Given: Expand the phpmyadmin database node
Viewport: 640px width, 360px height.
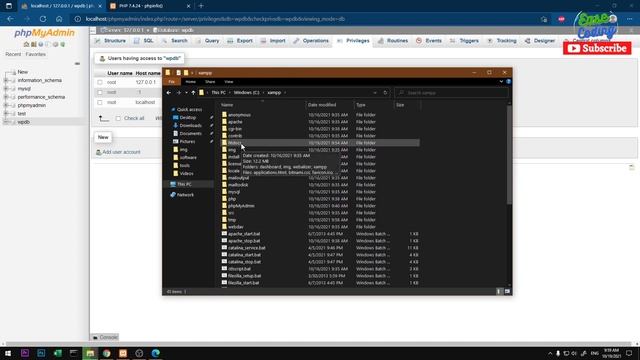Looking at the screenshot, I should pos(6,105).
